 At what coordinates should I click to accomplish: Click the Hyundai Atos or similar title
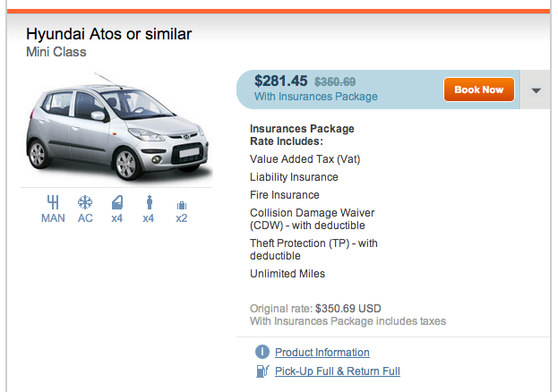point(109,35)
